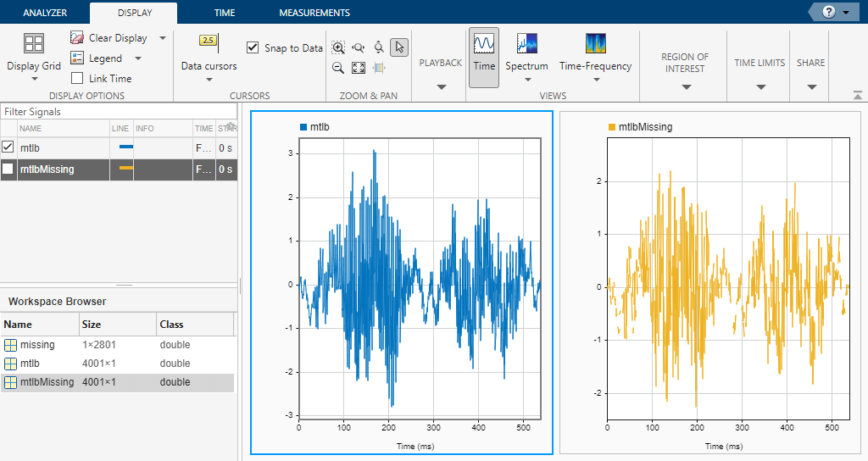Sort Workspace Browser by Size column
This screenshot has width=868, height=461.
point(117,325)
